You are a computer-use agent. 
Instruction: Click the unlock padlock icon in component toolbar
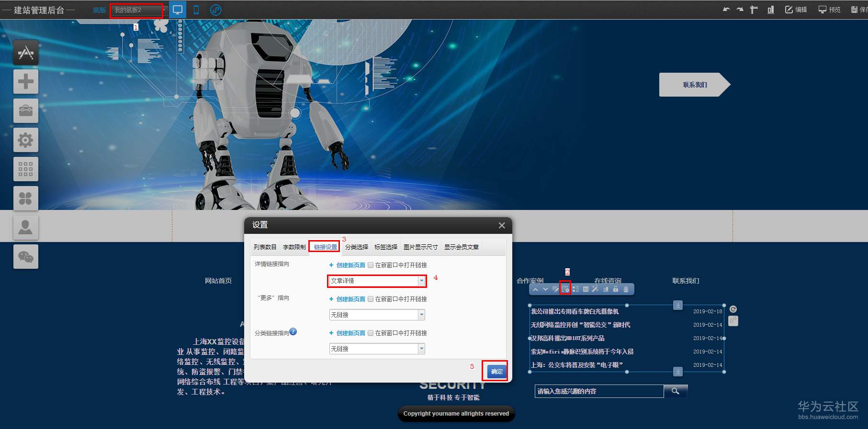(x=616, y=289)
